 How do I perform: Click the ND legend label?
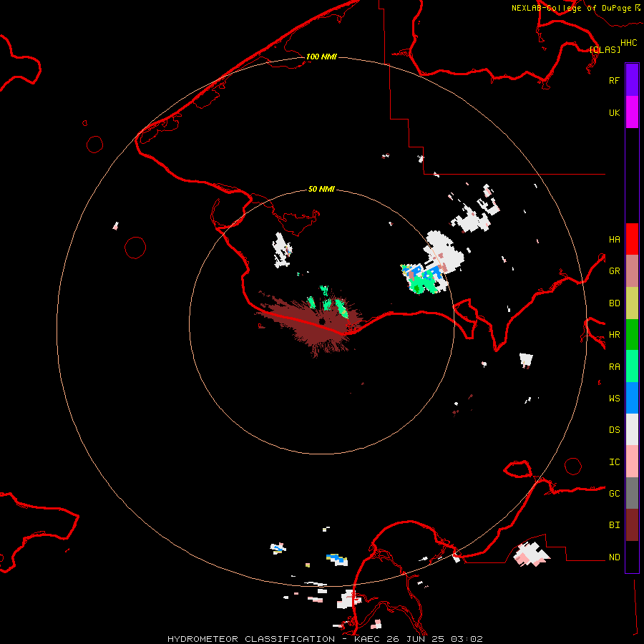614,557
